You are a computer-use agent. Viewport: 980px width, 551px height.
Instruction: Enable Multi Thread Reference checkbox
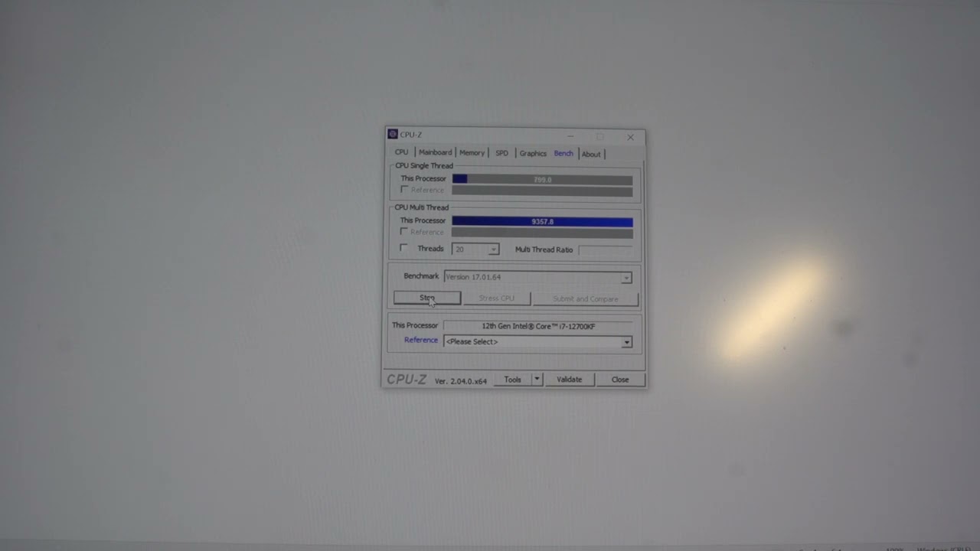(404, 231)
